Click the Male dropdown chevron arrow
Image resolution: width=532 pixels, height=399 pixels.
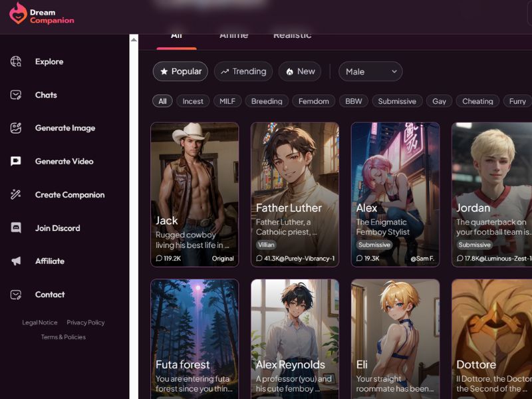pos(394,72)
